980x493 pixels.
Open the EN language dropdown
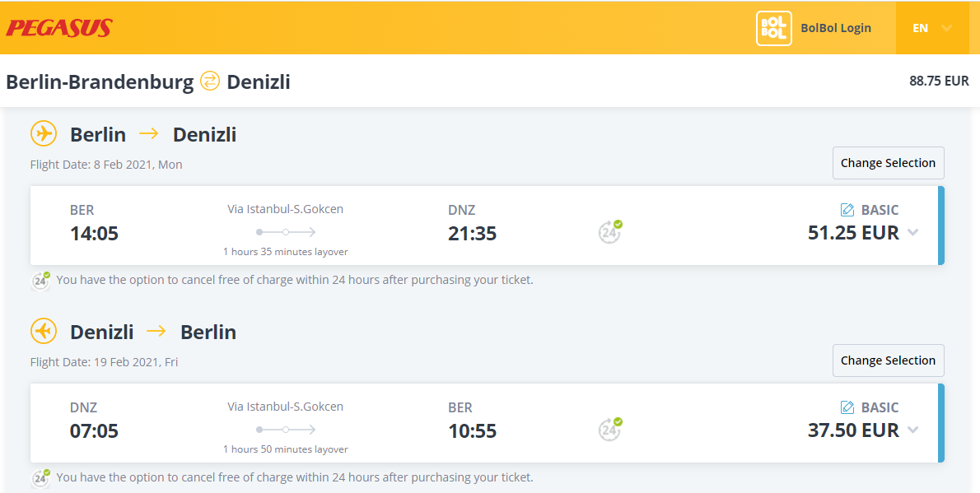(932, 28)
